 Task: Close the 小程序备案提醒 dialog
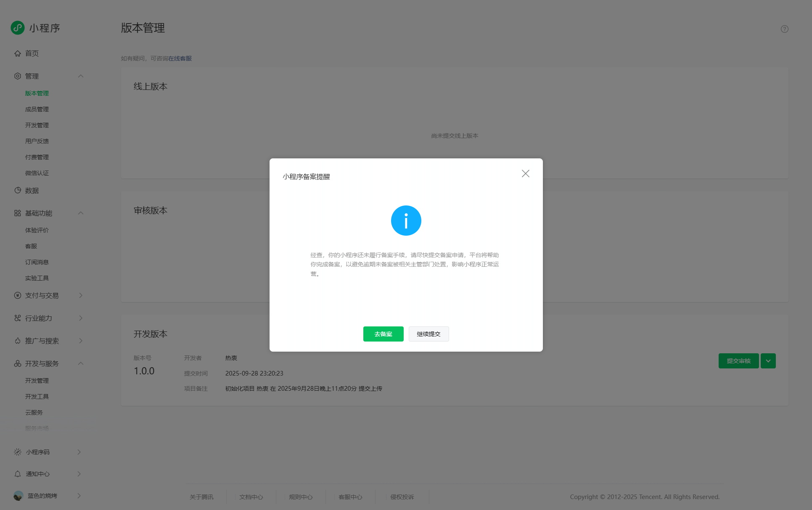[526, 174]
